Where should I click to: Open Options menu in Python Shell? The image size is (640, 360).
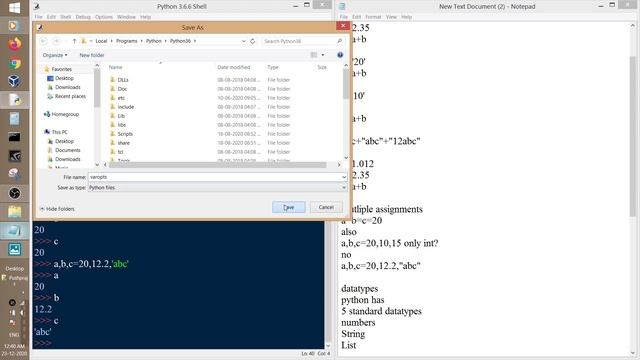(104, 17)
